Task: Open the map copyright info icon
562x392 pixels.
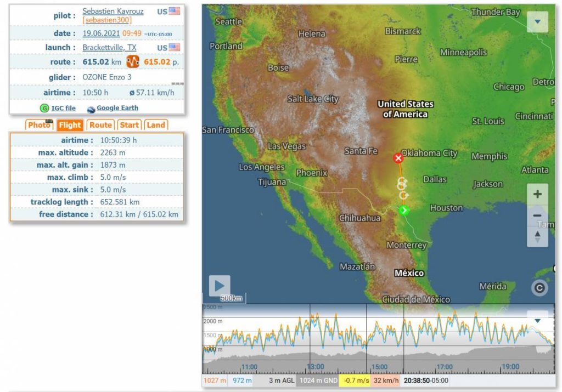Action: 539,288
